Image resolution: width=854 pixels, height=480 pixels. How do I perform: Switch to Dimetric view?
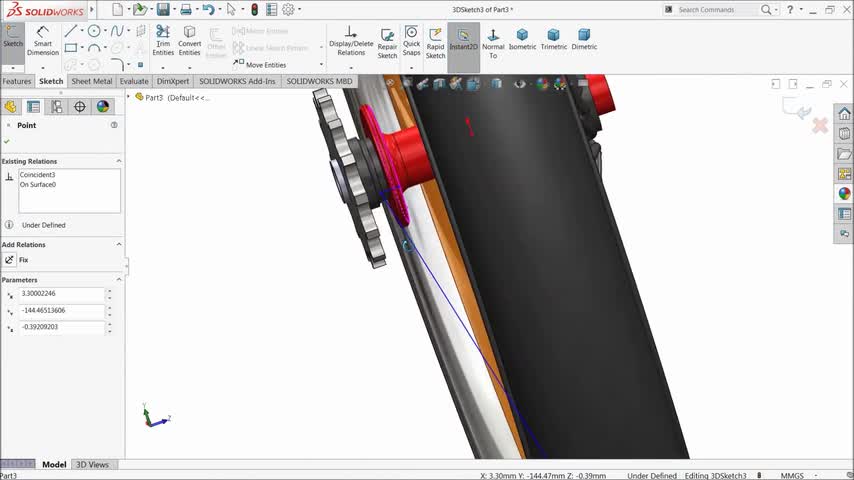click(584, 39)
